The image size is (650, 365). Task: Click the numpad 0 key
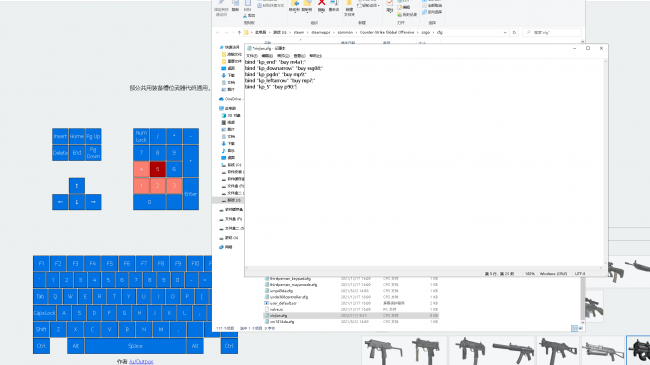[x=149, y=202]
